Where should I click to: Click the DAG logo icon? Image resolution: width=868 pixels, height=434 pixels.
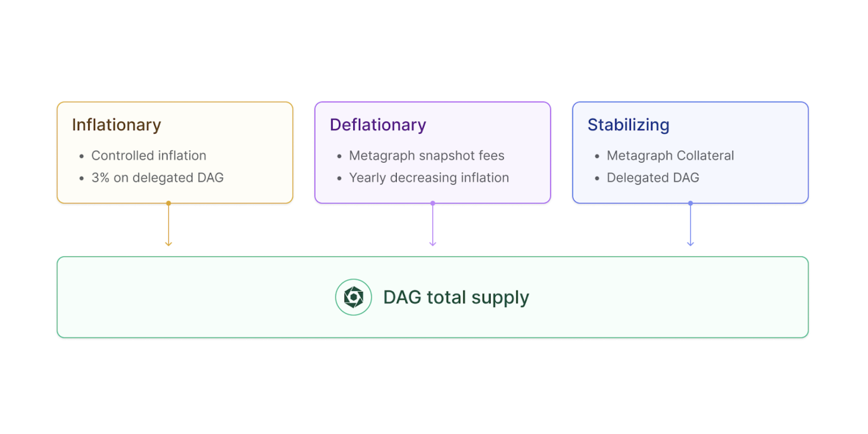click(353, 297)
